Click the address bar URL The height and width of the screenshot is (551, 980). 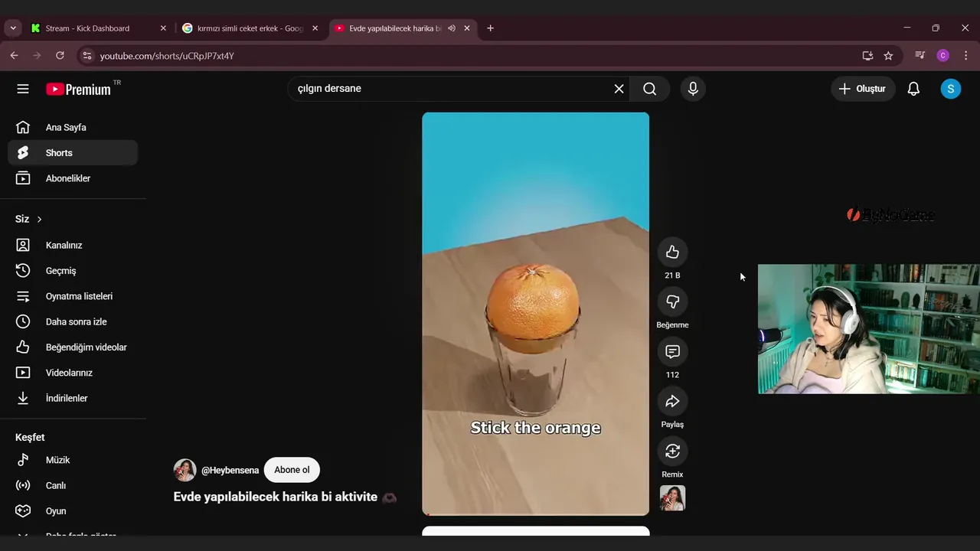167,56
